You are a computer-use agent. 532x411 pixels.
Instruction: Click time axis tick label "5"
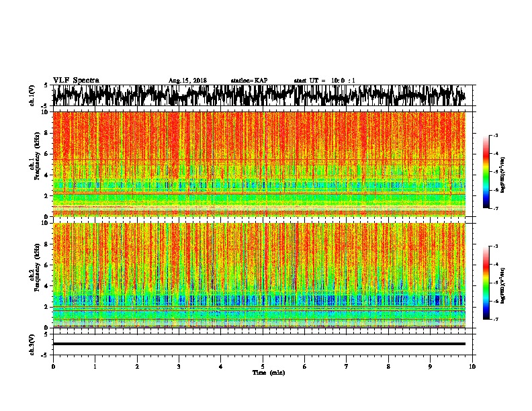click(263, 367)
